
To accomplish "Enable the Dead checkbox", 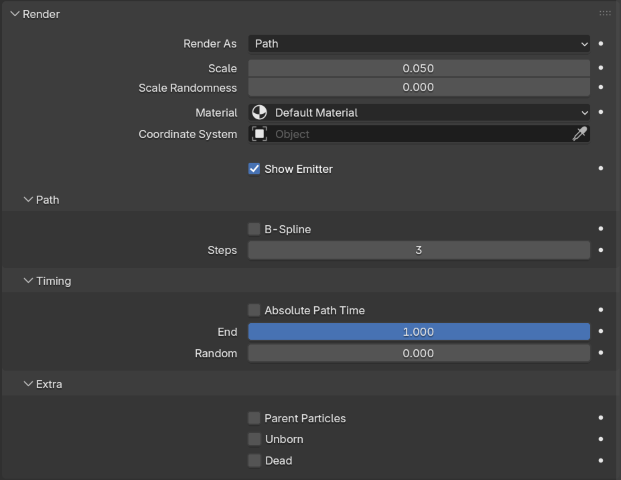I will (x=254, y=461).
